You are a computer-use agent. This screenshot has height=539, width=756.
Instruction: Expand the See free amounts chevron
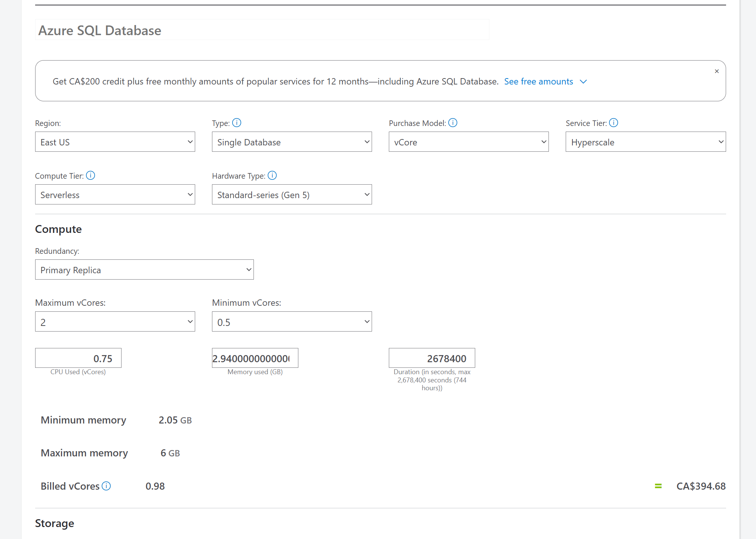pos(583,81)
